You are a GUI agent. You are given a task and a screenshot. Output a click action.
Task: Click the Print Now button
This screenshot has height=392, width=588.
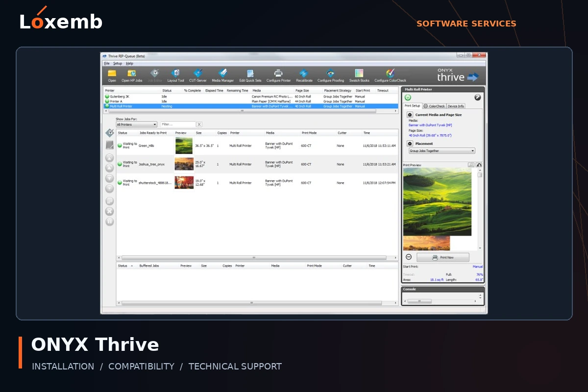coord(443,257)
